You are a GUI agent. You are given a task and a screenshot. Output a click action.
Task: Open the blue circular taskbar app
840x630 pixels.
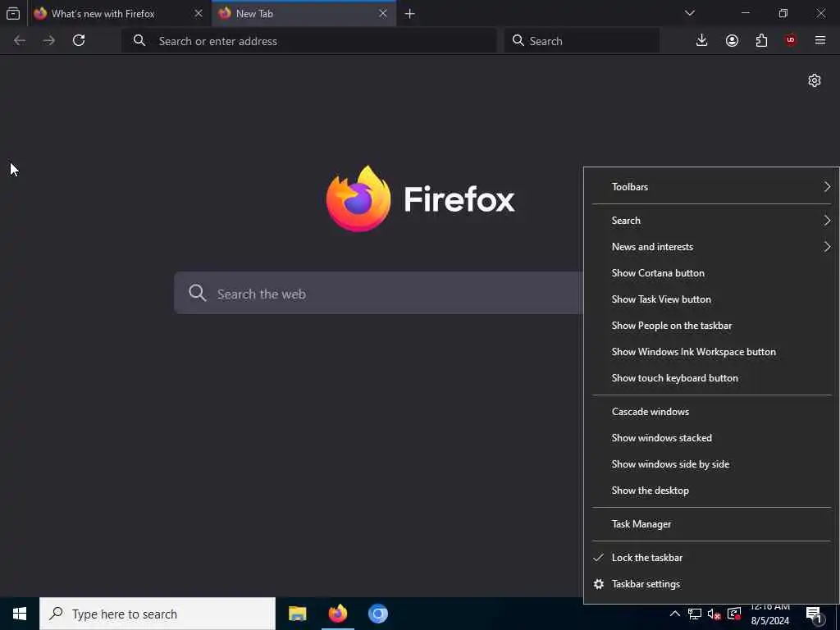tap(377, 614)
